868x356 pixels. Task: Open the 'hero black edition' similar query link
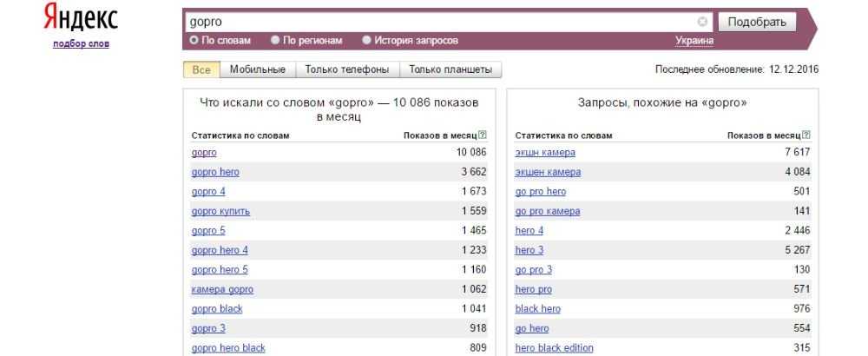pyautogui.click(x=554, y=347)
